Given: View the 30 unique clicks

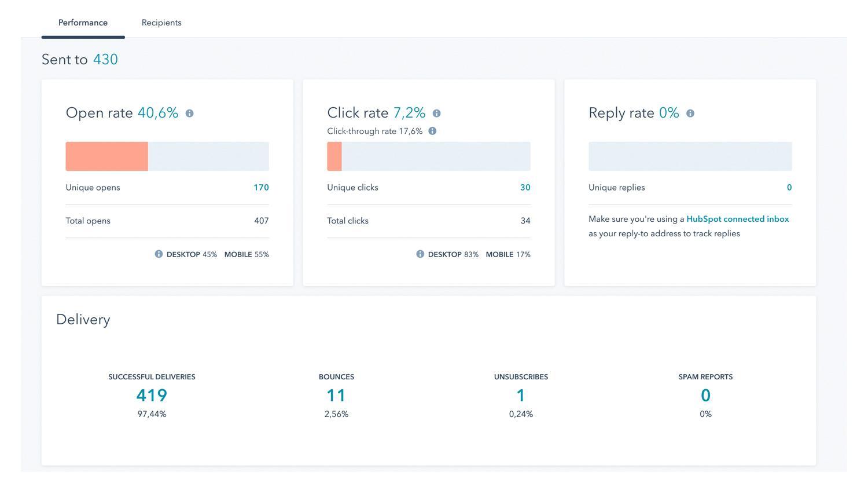Looking at the screenshot, I should (x=525, y=188).
